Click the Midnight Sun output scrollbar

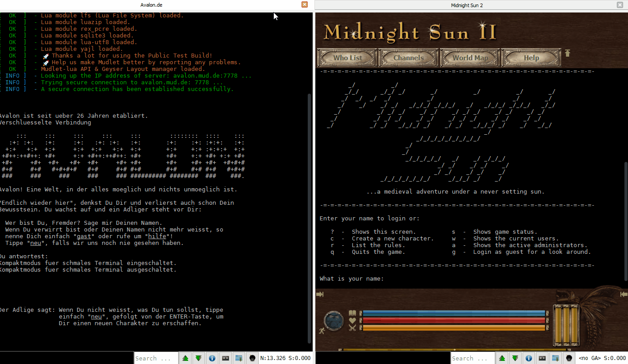point(626,222)
